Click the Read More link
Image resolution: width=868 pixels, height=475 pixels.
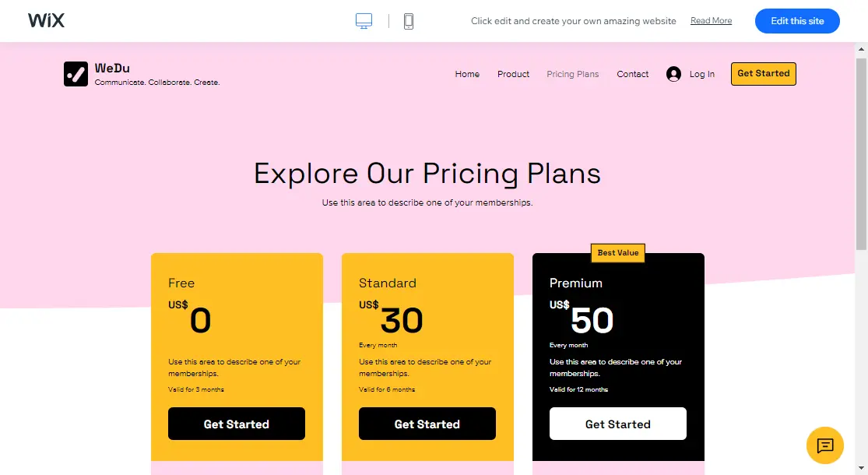pos(711,20)
